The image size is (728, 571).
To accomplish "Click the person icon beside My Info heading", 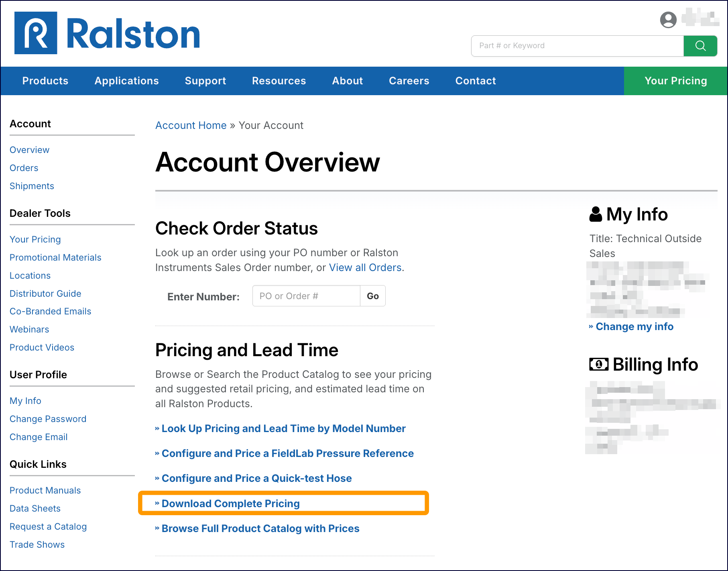I will (596, 214).
